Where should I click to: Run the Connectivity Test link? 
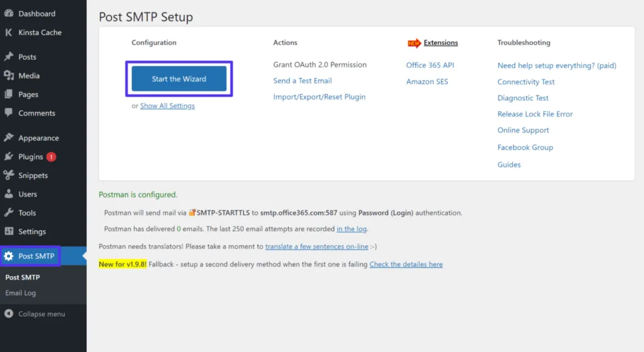coord(526,82)
